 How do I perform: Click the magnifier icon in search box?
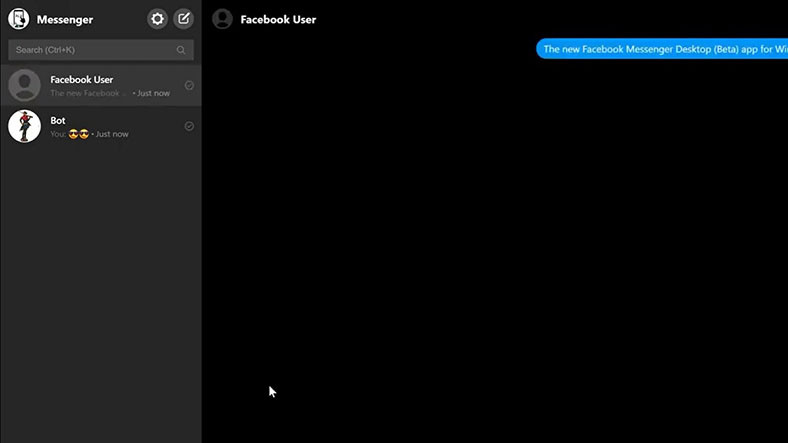pyautogui.click(x=181, y=50)
